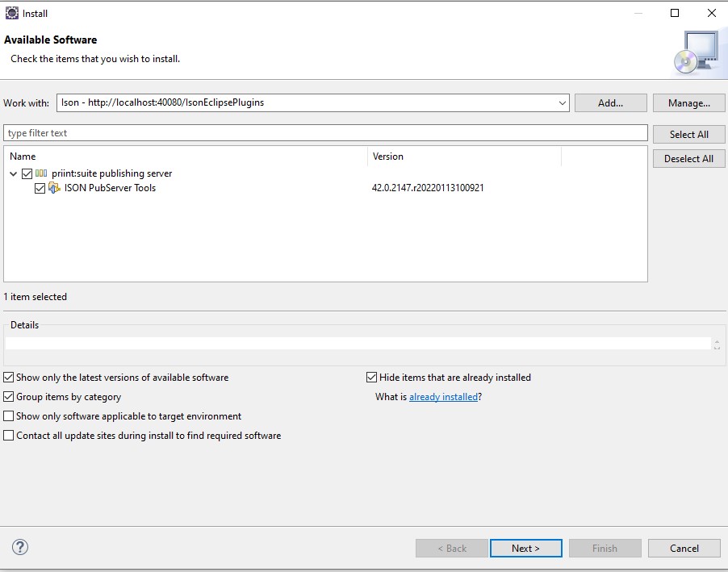The width and height of the screenshot is (728, 572).
Task: Click the Name column header
Action: 23,157
